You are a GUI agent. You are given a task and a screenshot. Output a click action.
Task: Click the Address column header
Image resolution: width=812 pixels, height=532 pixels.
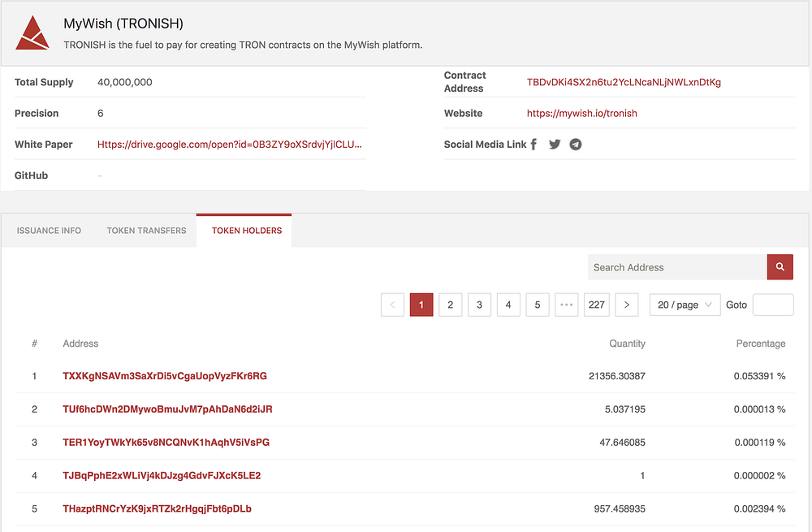pos(80,344)
